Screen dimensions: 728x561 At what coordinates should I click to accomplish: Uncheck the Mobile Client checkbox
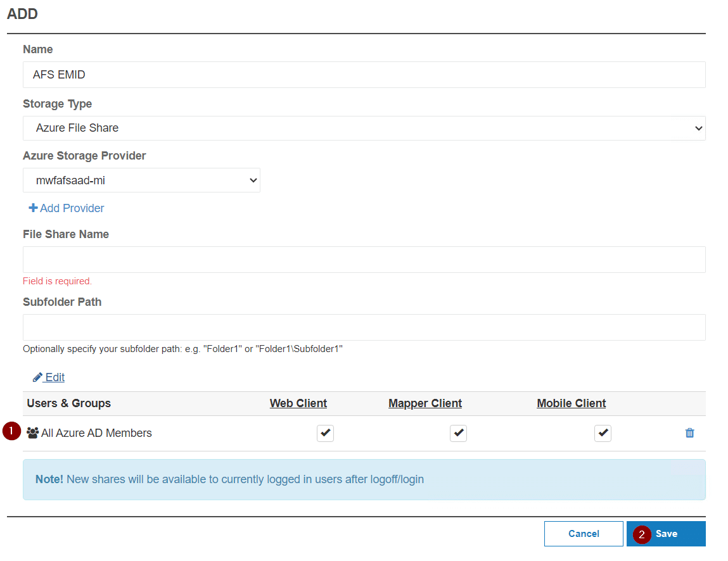pos(603,433)
